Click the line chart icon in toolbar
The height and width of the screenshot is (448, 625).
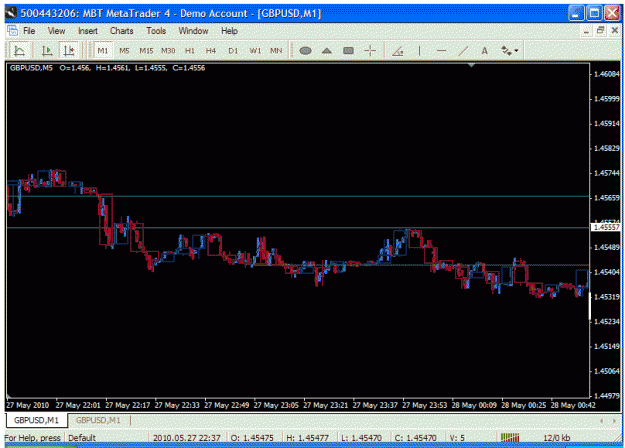[x=19, y=51]
